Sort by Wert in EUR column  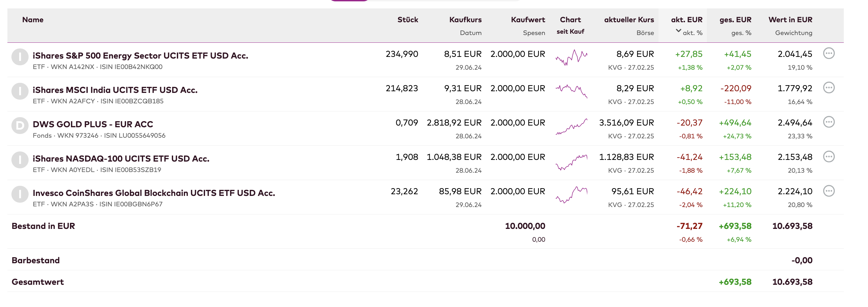point(790,20)
